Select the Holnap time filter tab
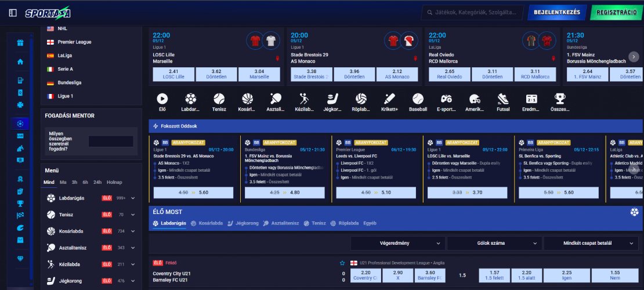This screenshot has width=644, height=290. [115, 182]
